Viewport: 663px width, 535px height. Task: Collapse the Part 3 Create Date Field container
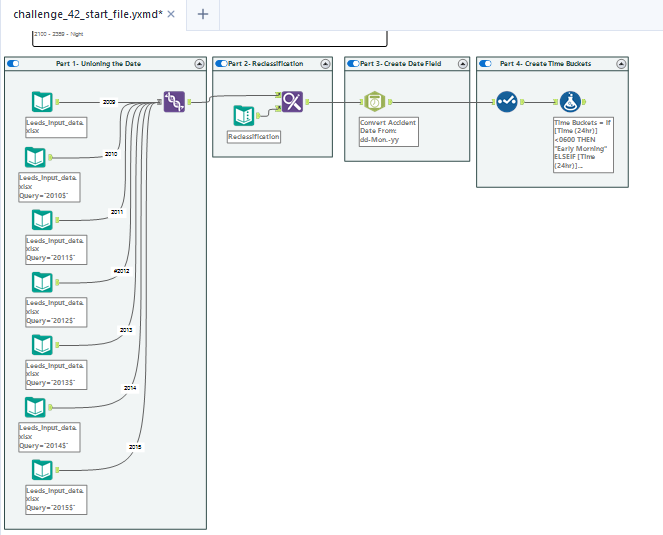point(463,64)
